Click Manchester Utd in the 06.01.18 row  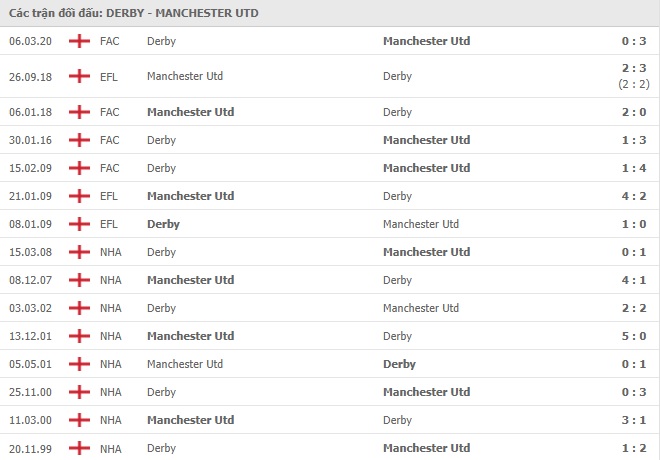coord(191,112)
